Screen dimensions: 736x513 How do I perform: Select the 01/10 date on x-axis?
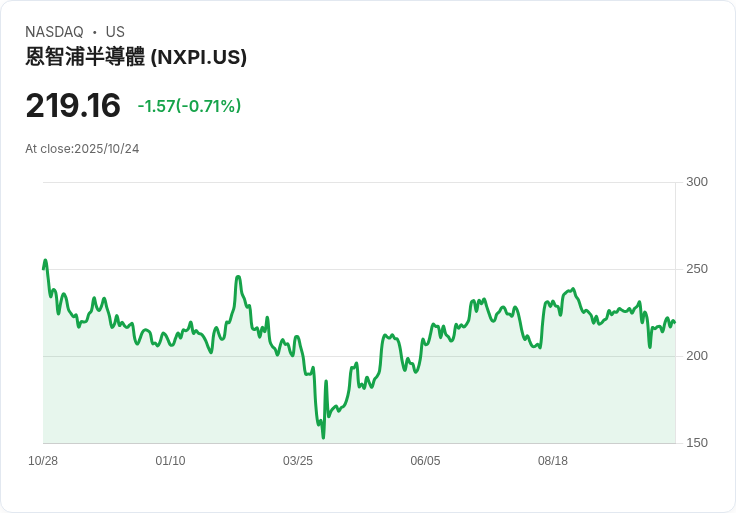[170, 461]
